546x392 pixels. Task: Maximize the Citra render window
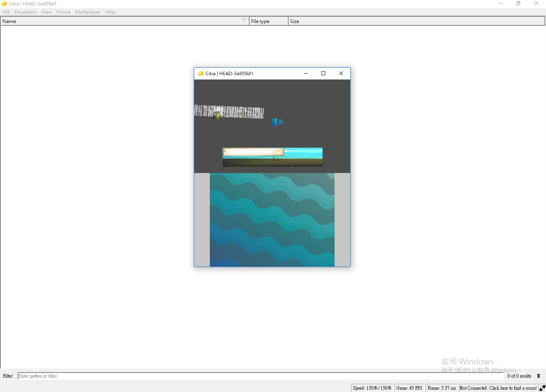[x=323, y=73]
